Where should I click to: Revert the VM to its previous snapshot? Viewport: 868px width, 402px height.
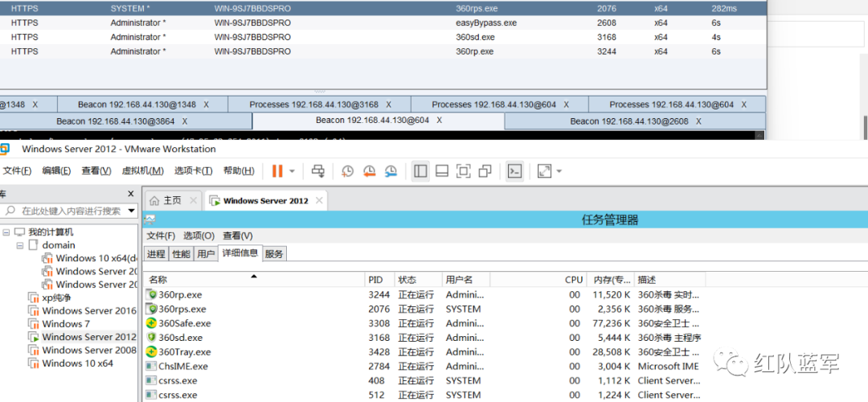tap(369, 171)
